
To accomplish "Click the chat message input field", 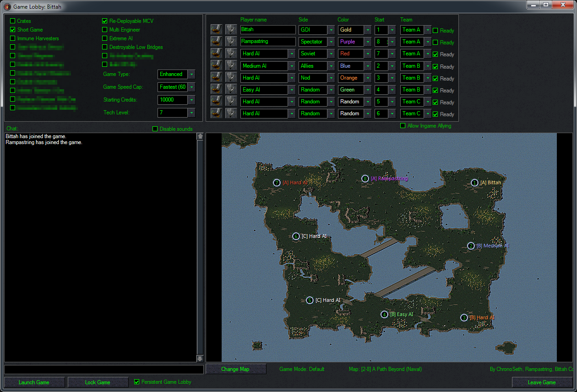I will point(104,369).
